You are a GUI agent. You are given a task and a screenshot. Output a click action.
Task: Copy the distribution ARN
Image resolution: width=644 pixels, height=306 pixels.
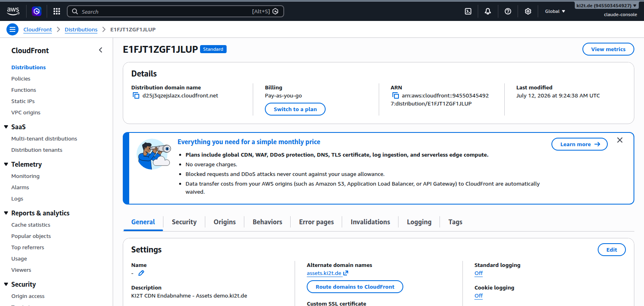click(x=396, y=95)
